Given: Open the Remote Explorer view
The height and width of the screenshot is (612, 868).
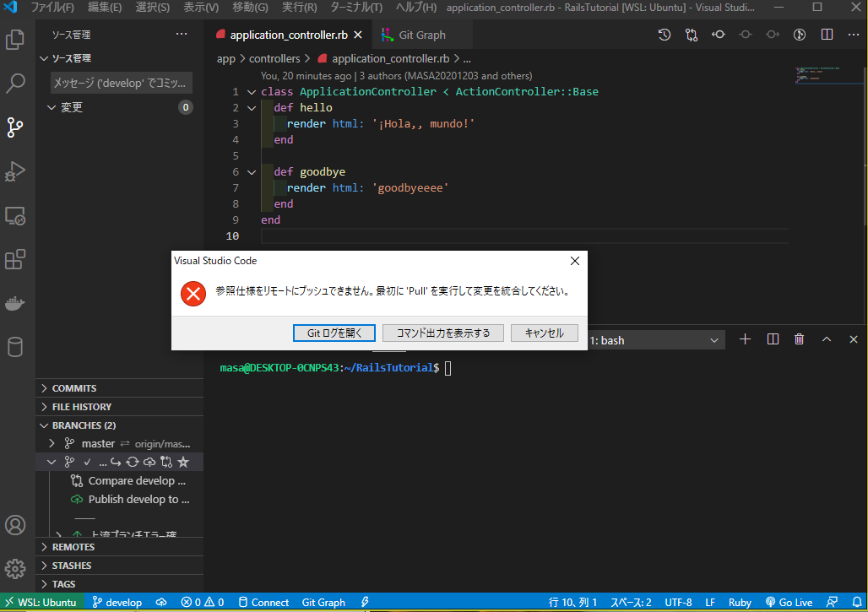Looking at the screenshot, I should 15,215.
